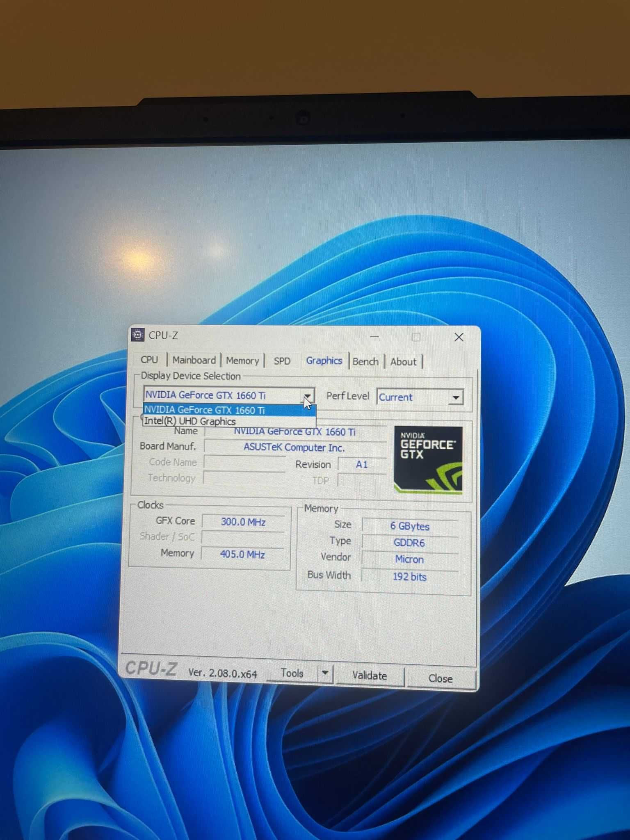Close the CPU-Z window with X

[x=459, y=337]
